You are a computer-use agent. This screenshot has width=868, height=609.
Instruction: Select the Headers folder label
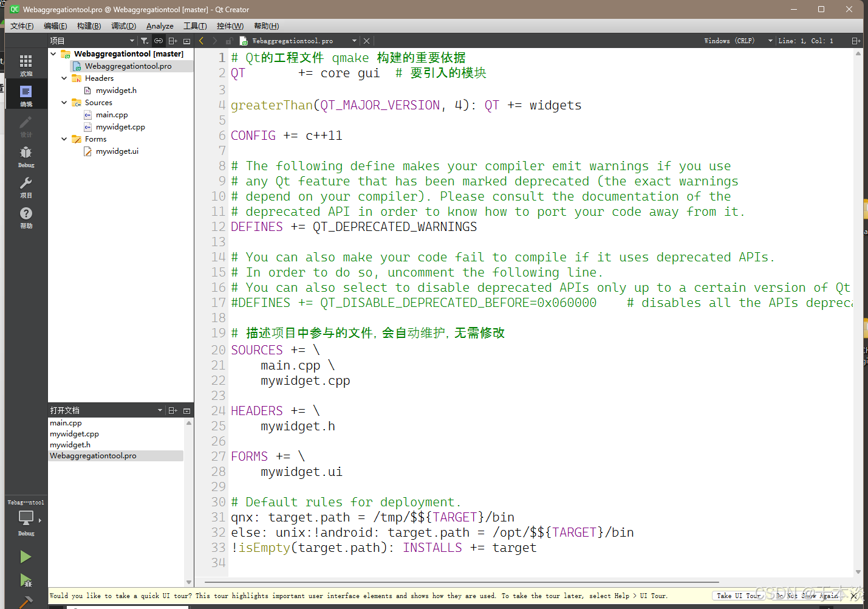click(x=99, y=78)
